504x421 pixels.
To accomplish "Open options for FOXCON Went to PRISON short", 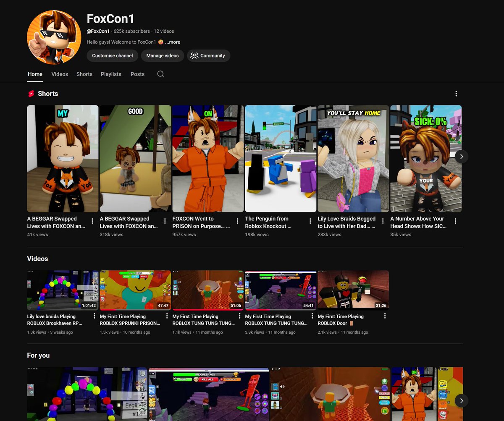I will pyautogui.click(x=238, y=221).
